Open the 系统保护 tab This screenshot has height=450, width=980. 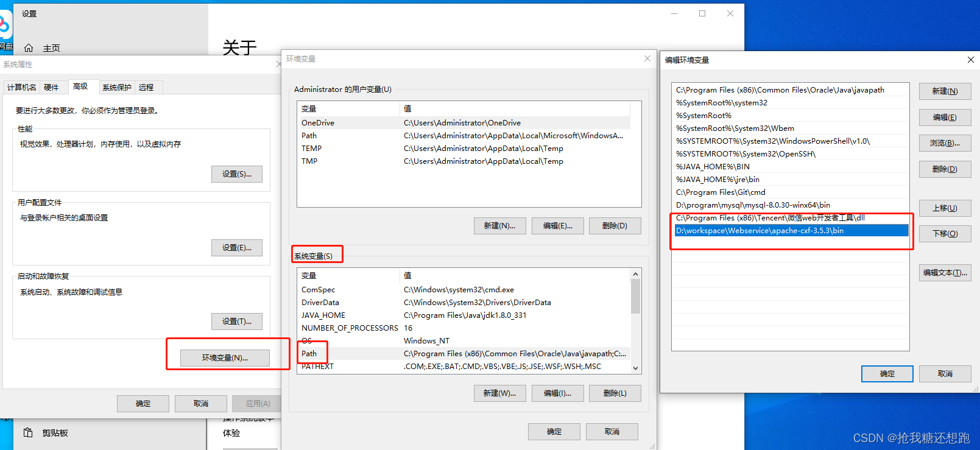(x=117, y=88)
